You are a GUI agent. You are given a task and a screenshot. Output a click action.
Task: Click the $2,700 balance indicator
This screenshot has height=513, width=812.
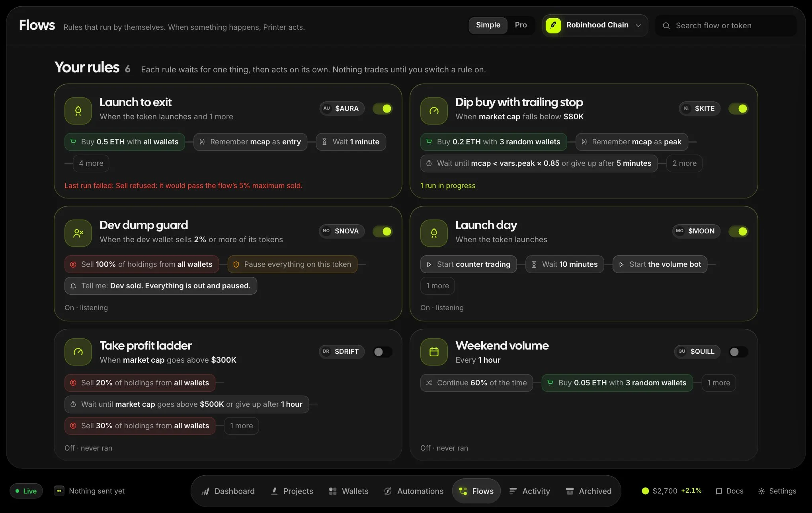click(x=671, y=491)
